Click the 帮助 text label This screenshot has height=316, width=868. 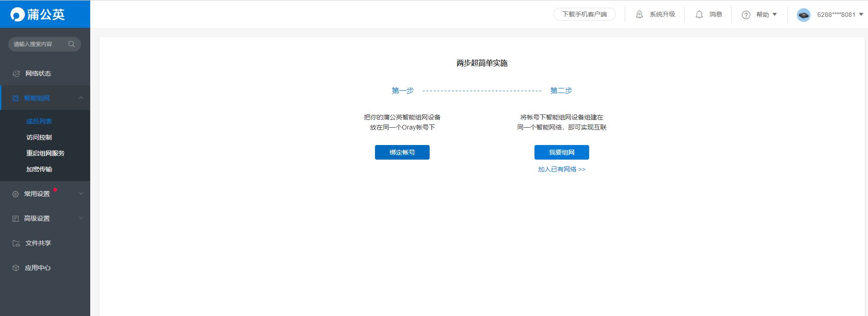(763, 15)
